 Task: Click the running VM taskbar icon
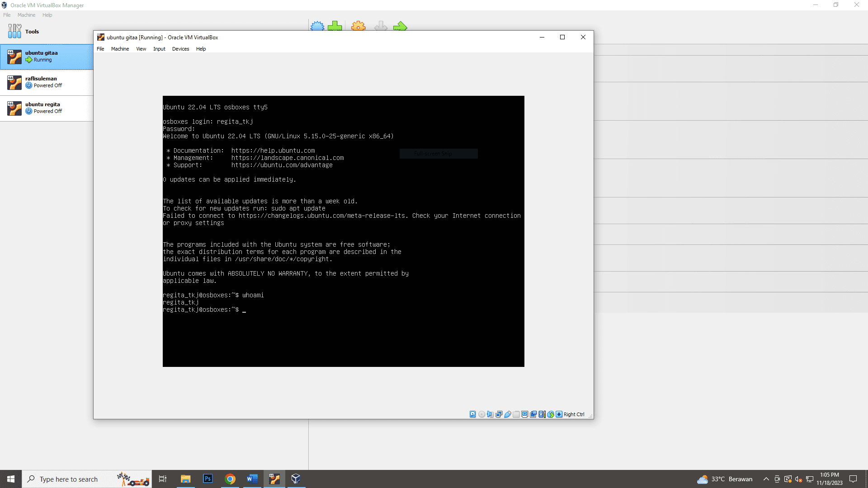(x=274, y=479)
